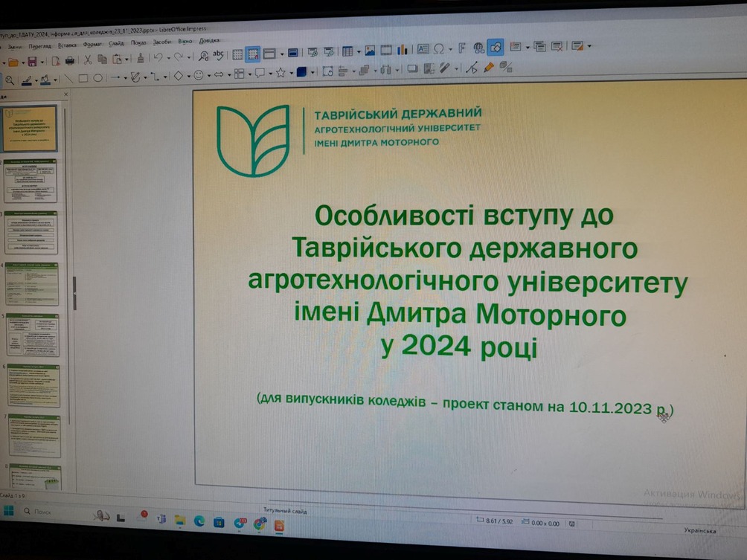Insert special character (Omega icon)

click(439, 48)
